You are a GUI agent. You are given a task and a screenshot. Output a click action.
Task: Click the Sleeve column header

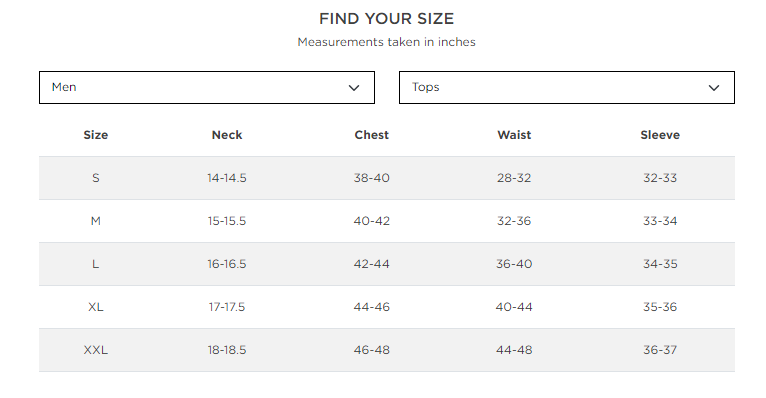tap(660, 135)
